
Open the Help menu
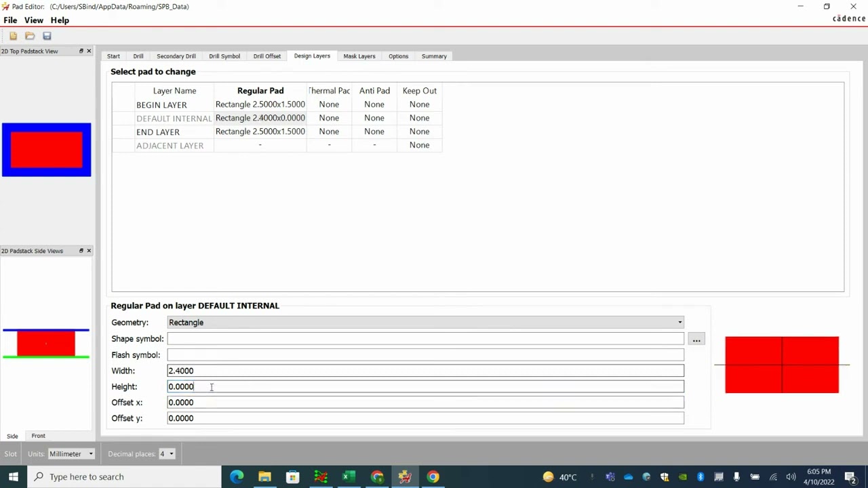[x=60, y=20]
